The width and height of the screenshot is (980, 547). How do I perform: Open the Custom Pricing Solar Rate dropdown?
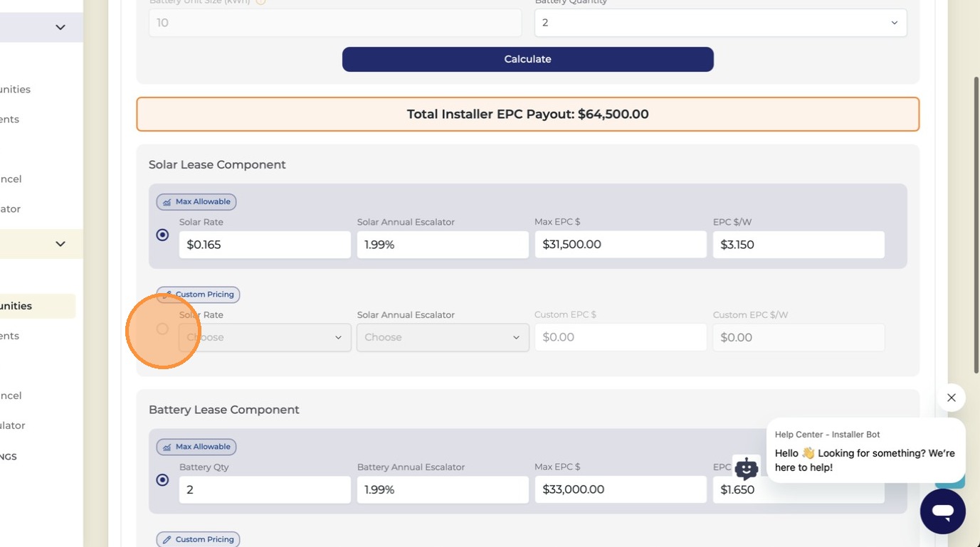click(265, 337)
